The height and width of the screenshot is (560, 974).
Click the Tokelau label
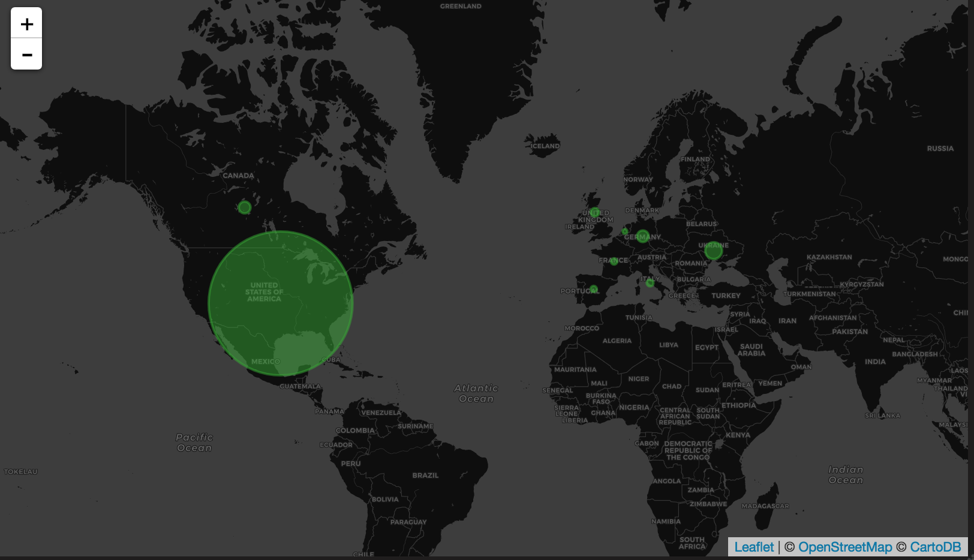[x=20, y=472]
